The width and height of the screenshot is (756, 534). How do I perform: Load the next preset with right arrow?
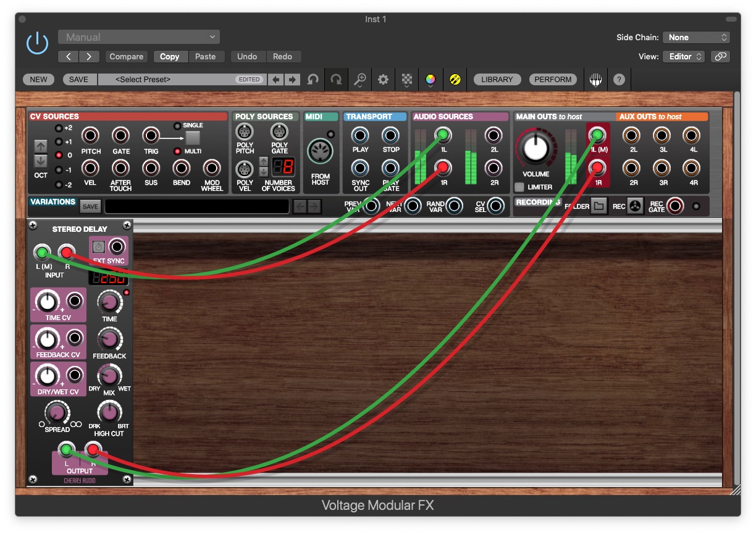coord(293,80)
